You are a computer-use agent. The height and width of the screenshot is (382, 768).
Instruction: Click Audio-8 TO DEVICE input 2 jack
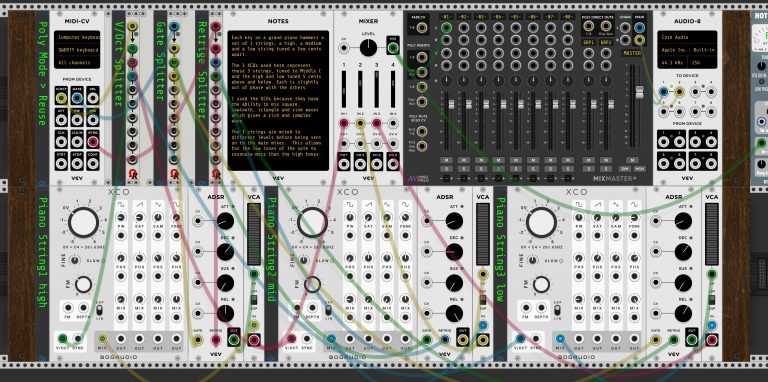tap(679, 91)
